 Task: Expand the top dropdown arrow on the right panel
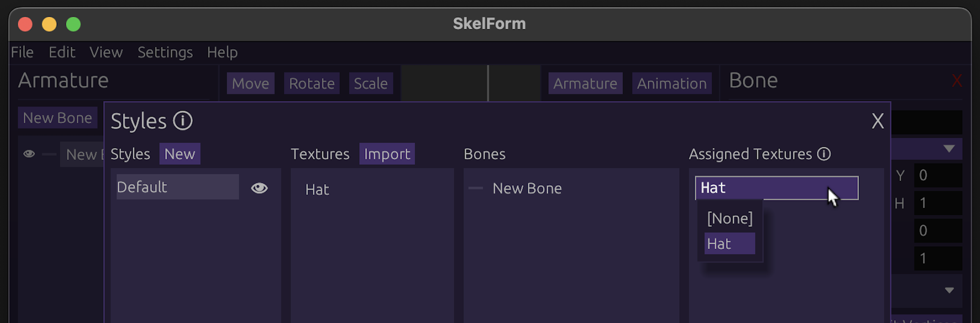pyautogui.click(x=951, y=149)
